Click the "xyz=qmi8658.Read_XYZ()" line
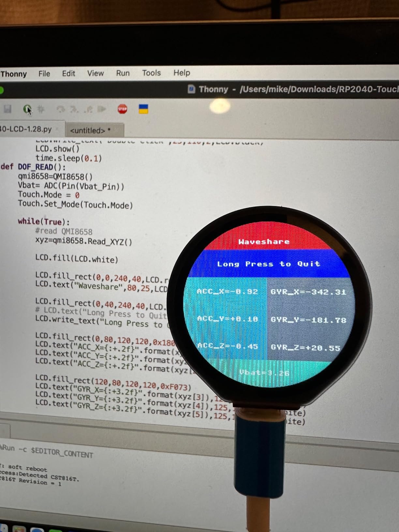 [84, 242]
